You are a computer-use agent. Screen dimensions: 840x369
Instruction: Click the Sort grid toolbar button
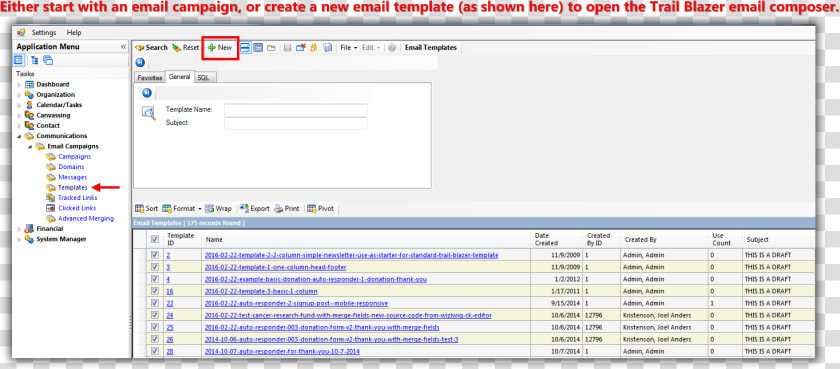coord(146,209)
